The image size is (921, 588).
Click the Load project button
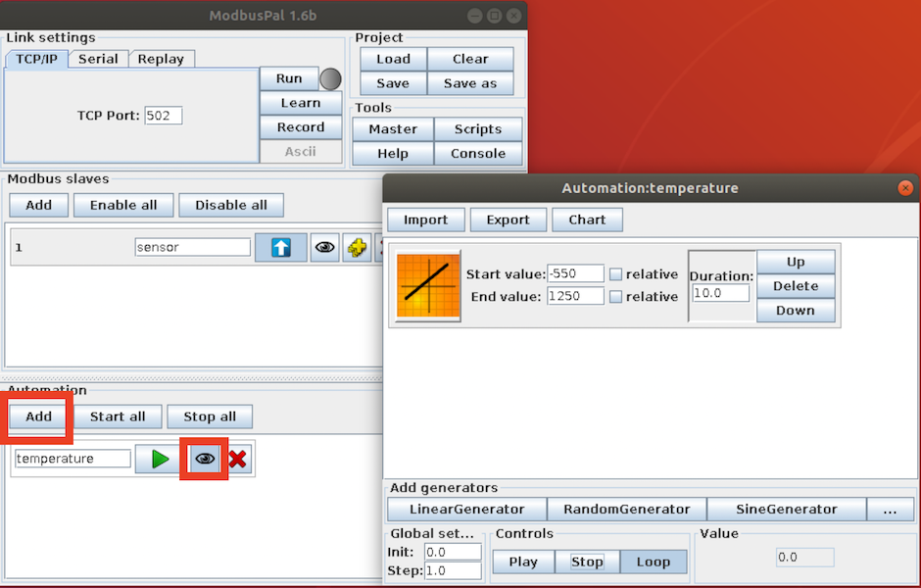click(x=394, y=59)
